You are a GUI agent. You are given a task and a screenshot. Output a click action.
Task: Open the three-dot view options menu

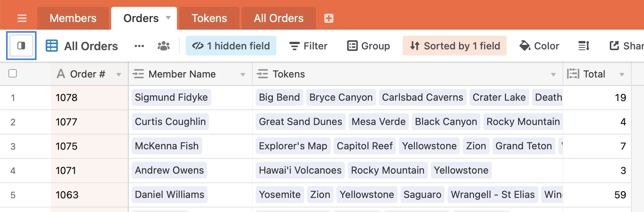pos(139,46)
